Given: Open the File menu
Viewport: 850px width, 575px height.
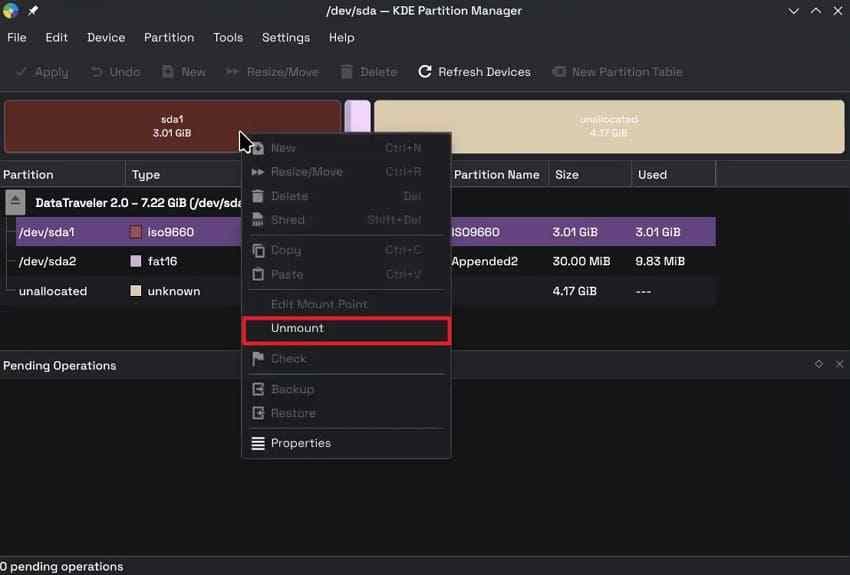Looking at the screenshot, I should point(17,38).
